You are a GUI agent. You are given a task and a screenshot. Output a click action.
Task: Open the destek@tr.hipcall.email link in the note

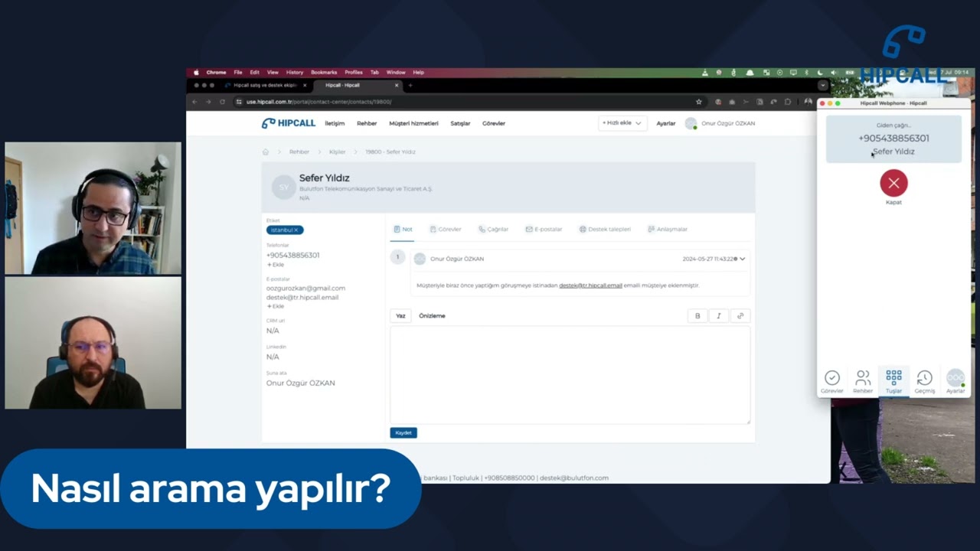pyautogui.click(x=590, y=285)
